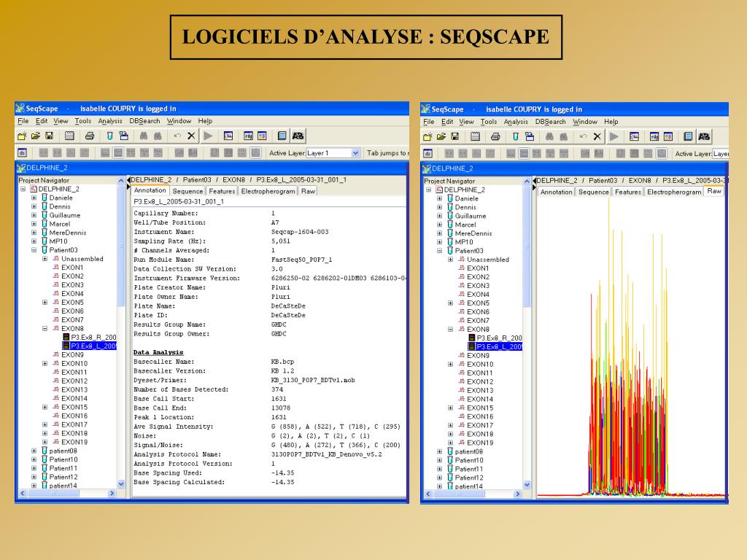This screenshot has height=560, width=747.
Task: Click the Print icon in left window toolbar
Action: [89, 136]
